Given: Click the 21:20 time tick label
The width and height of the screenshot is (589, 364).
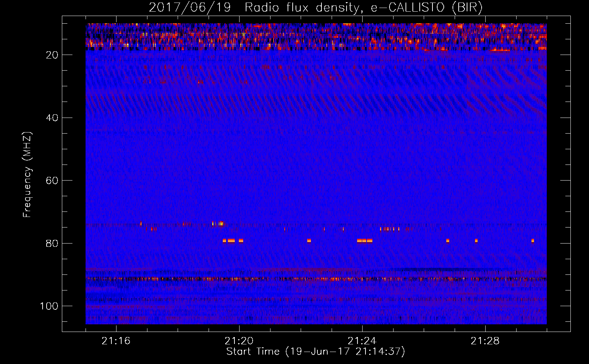Looking at the screenshot, I should [239, 341].
